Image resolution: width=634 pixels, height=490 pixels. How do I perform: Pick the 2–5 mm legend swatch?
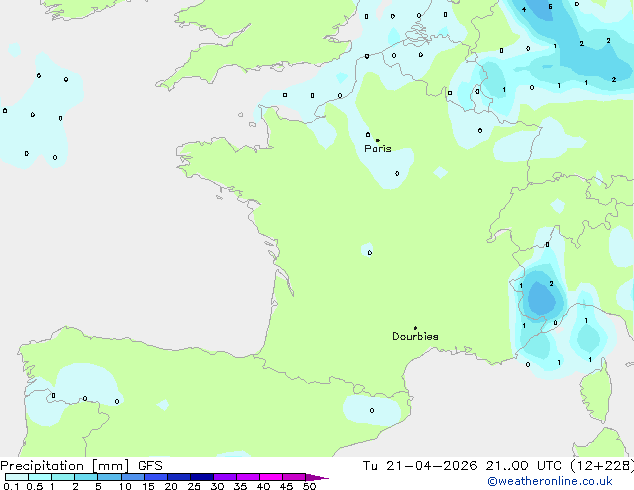[86, 477]
